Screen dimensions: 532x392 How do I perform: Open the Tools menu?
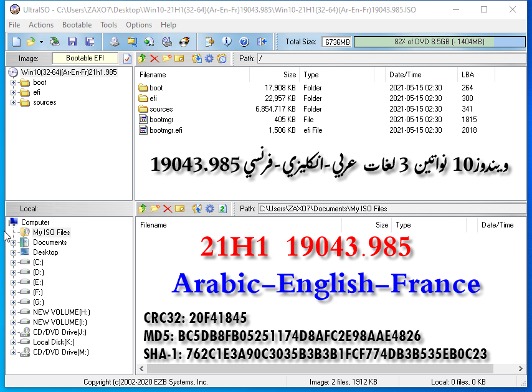point(108,25)
